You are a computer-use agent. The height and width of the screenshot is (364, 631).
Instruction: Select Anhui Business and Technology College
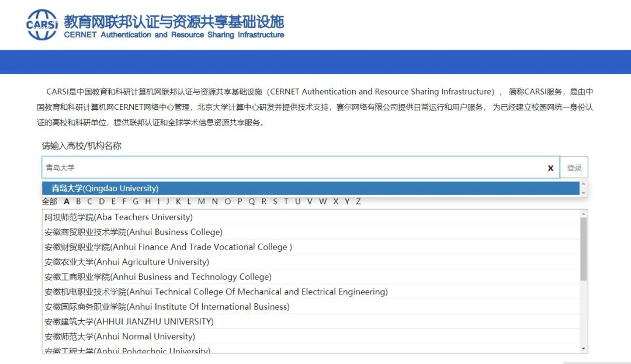pos(311,277)
